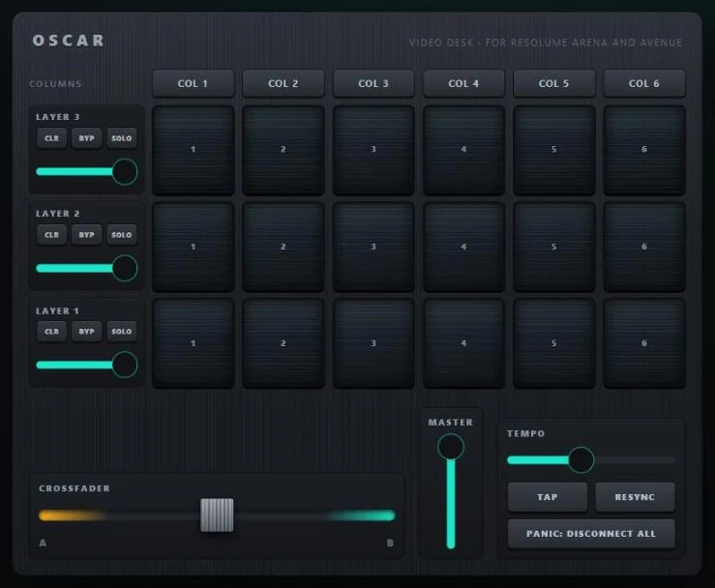Click the TEMPO label
The image size is (715, 588).
pos(525,433)
